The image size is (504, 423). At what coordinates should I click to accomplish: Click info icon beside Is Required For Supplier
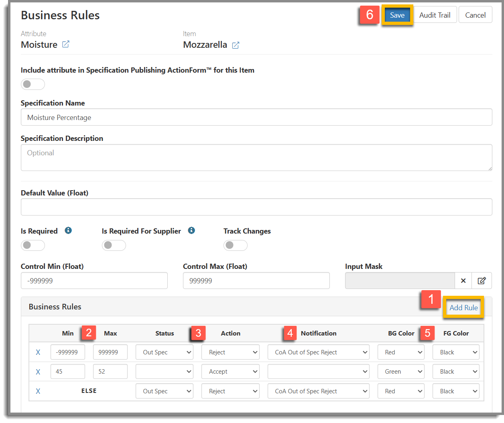(x=191, y=230)
